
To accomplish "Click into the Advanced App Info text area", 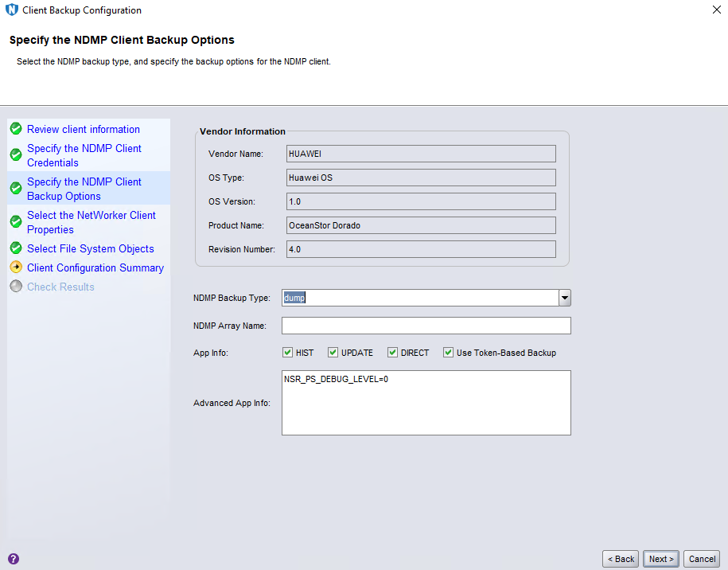I will [x=426, y=403].
